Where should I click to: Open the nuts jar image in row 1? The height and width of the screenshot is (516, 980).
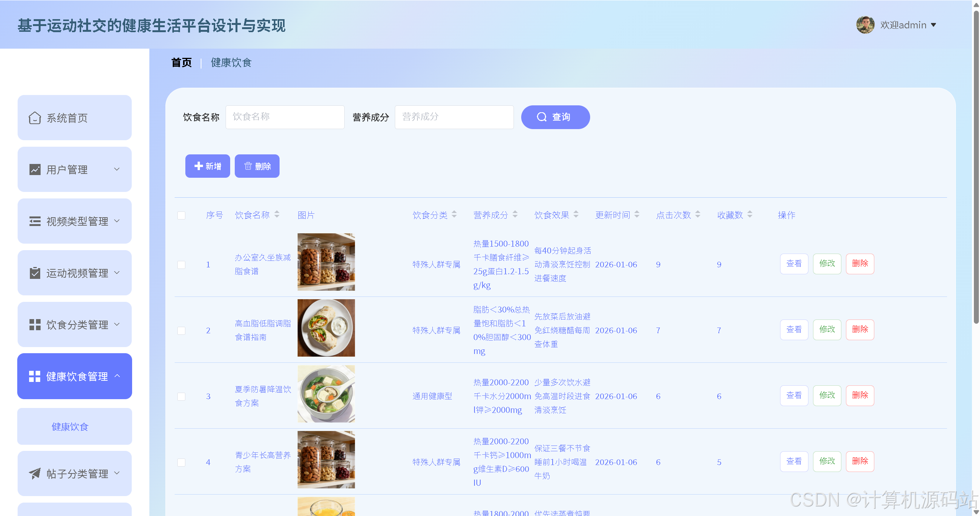(x=326, y=262)
